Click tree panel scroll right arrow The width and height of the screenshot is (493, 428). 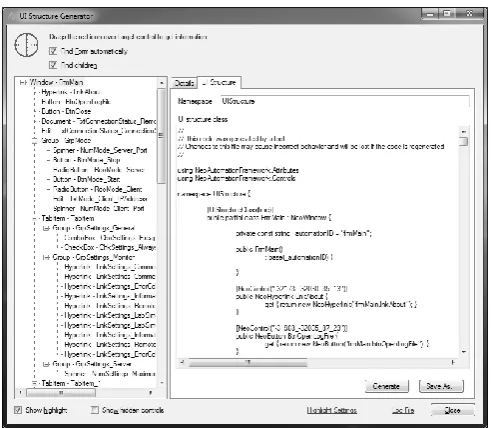pyautogui.click(x=151, y=393)
